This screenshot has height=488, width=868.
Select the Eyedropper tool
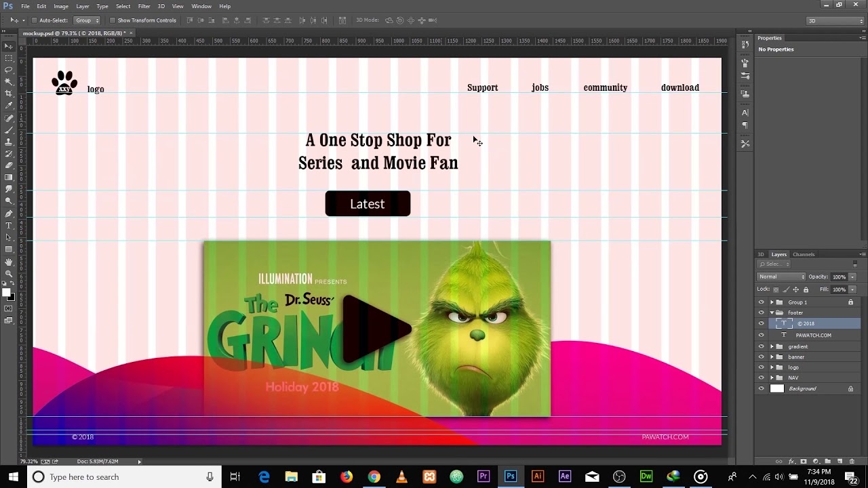pos(8,106)
